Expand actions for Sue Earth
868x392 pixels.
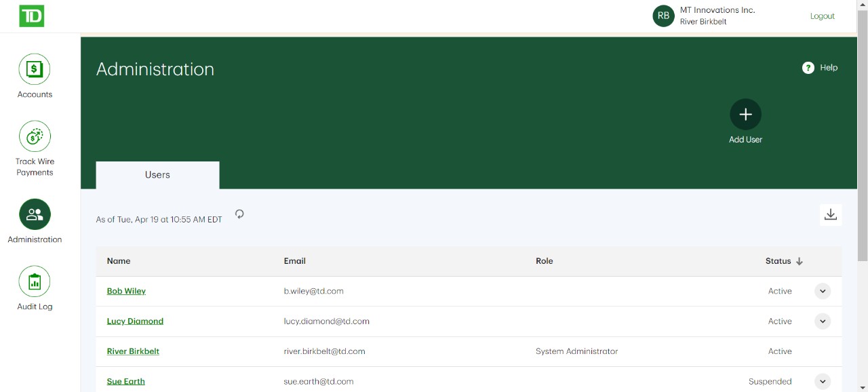click(822, 381)
